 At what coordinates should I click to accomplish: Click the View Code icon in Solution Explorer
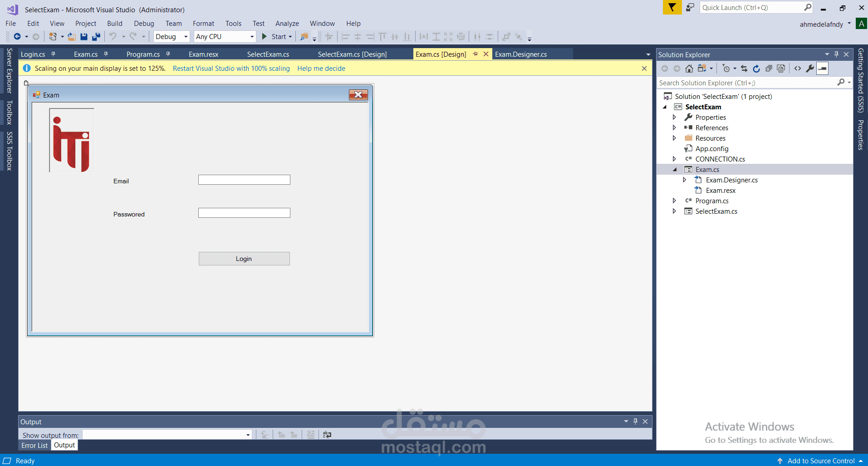pyautogui.click(x=798, y=68)
